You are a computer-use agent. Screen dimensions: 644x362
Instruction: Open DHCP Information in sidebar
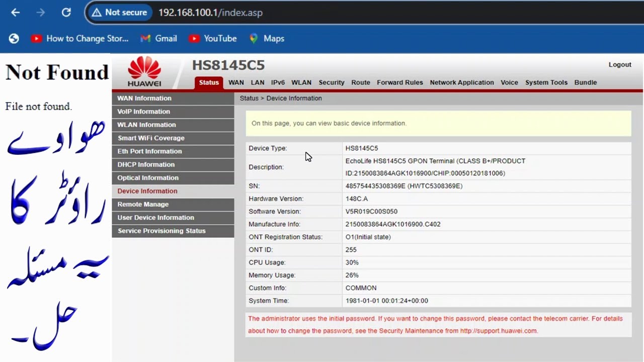[x=173, y=164]
